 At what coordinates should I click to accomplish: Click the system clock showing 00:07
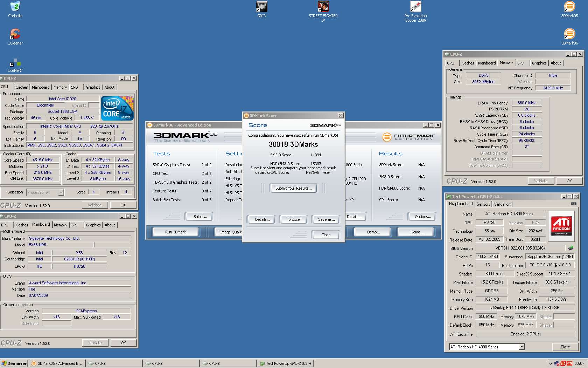579,363
